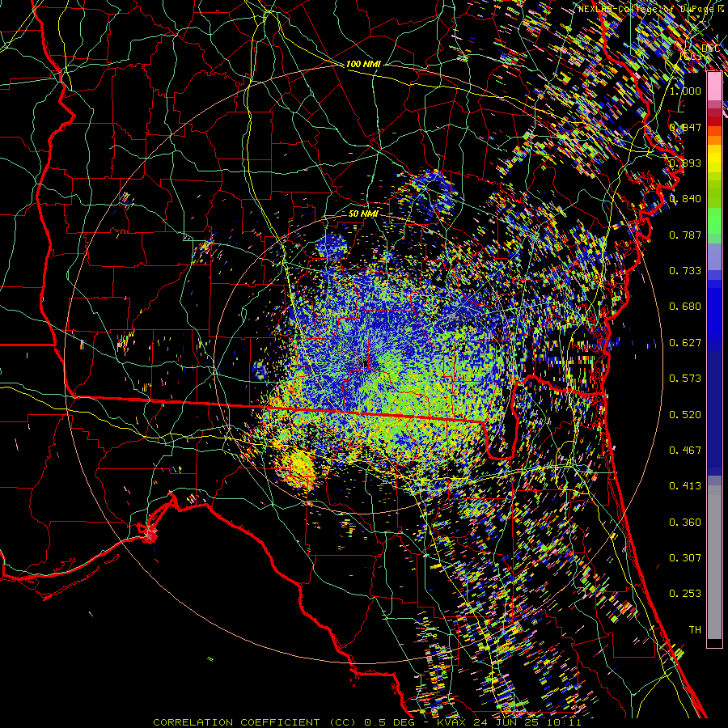The width and height of the screenshot is (728, 728).
Task: Click the 'TH' threshold label on scale
Action: [695, 629]
